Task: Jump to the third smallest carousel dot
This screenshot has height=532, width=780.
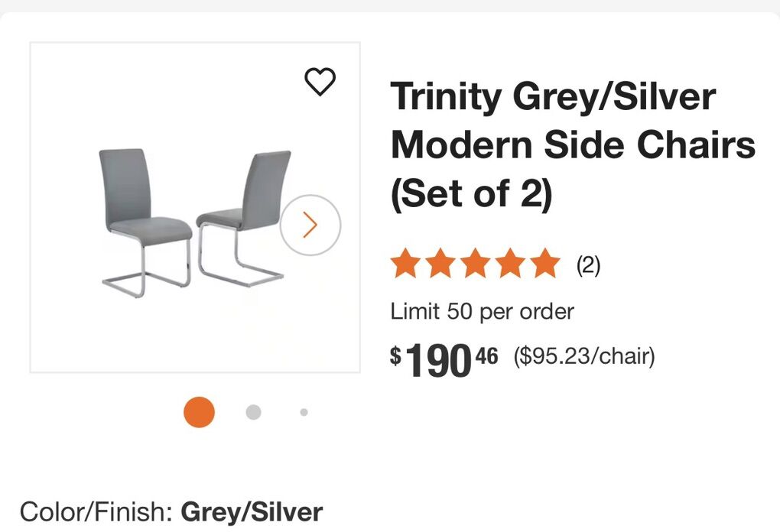Action: (304, 412)
